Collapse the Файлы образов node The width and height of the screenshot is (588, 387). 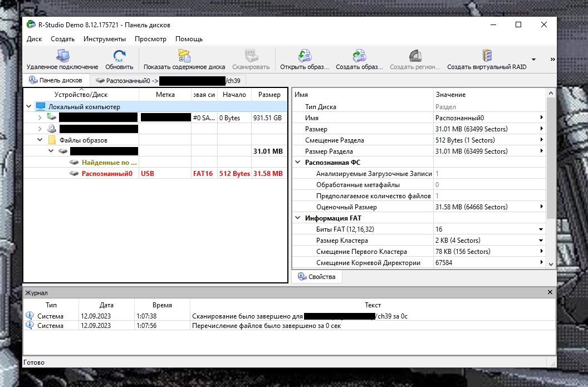tap(40, 140)
